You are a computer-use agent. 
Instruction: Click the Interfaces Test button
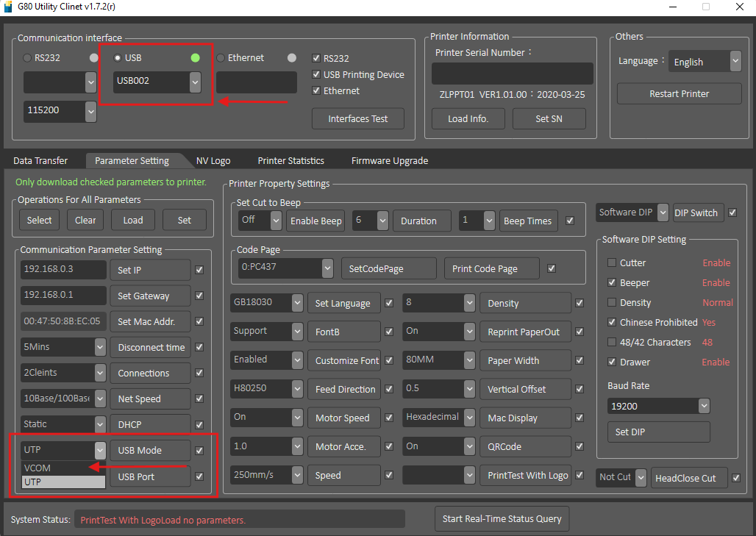(357, 118)
